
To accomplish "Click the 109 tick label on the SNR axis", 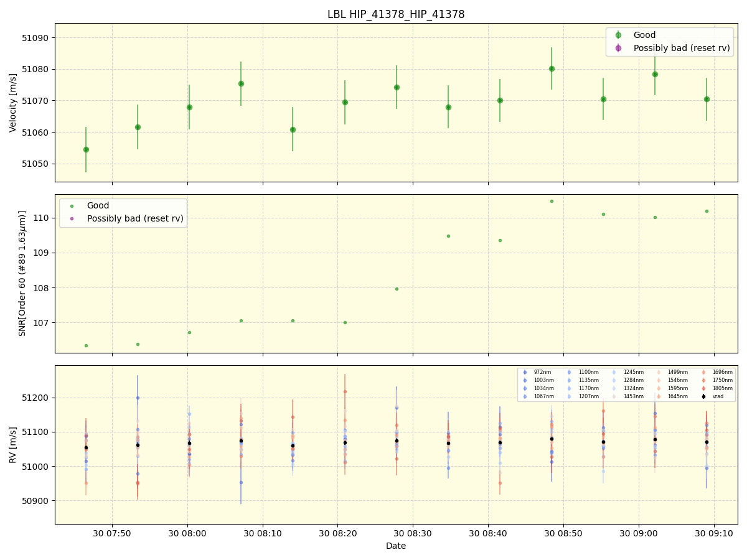I will click(40, 253).
